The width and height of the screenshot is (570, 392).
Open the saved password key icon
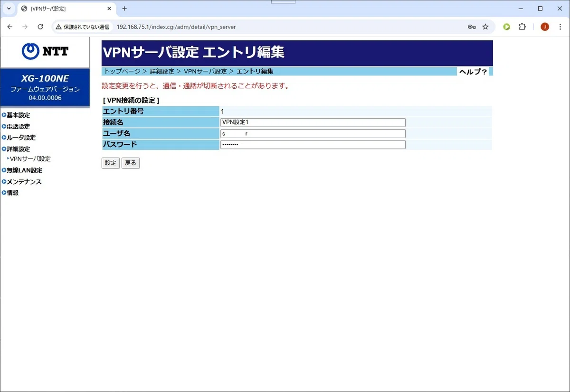[x=472, y=27]
